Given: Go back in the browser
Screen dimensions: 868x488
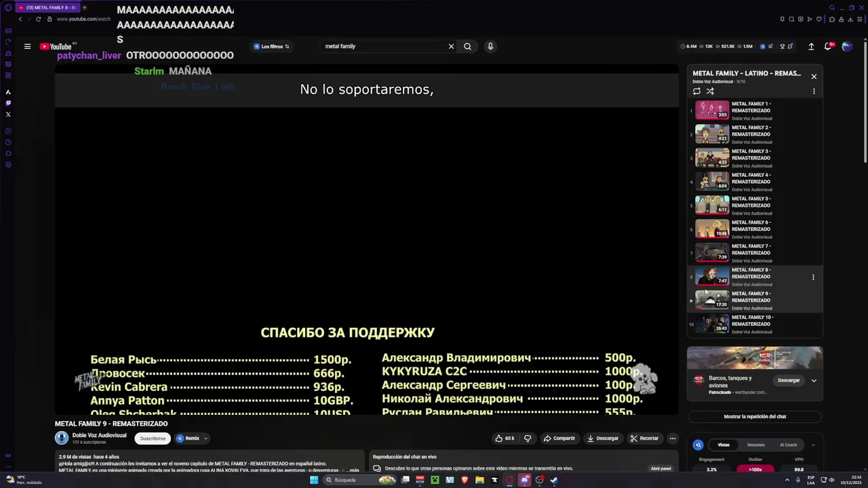Looking at the screenshot, I should (x=20, y=19).
